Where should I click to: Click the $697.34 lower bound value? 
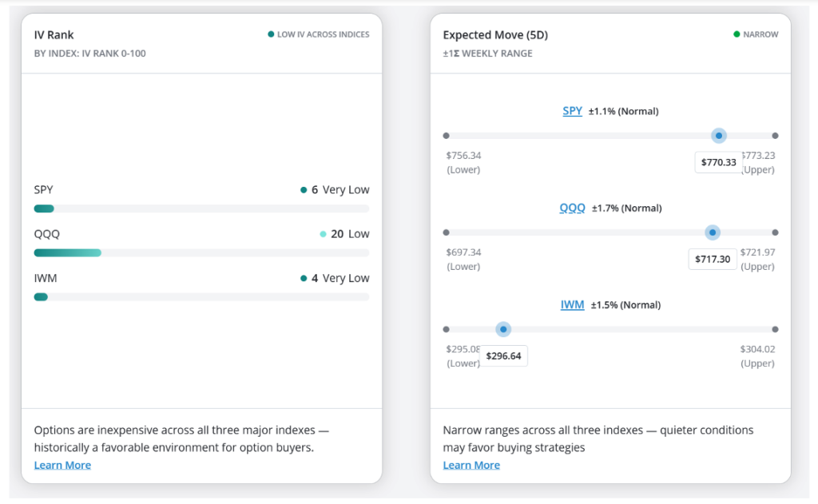464,252
